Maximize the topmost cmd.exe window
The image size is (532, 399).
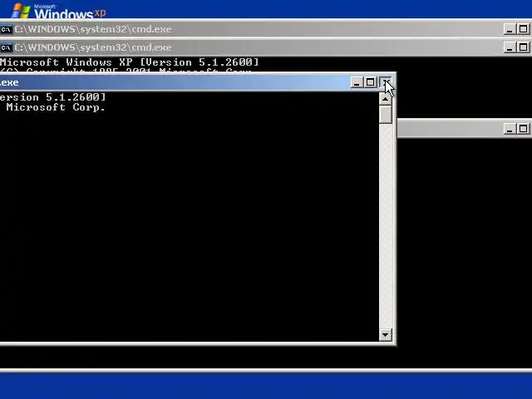(523, 29)
